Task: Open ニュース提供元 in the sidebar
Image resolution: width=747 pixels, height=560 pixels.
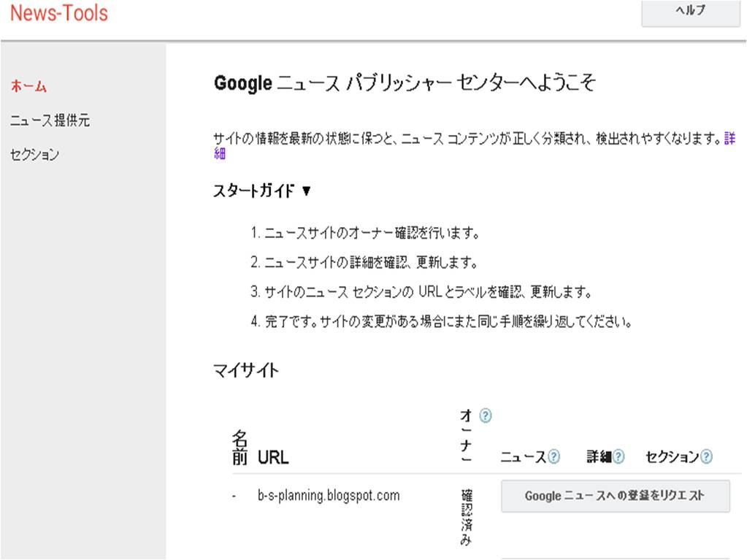Action: [x=50, y=120]
